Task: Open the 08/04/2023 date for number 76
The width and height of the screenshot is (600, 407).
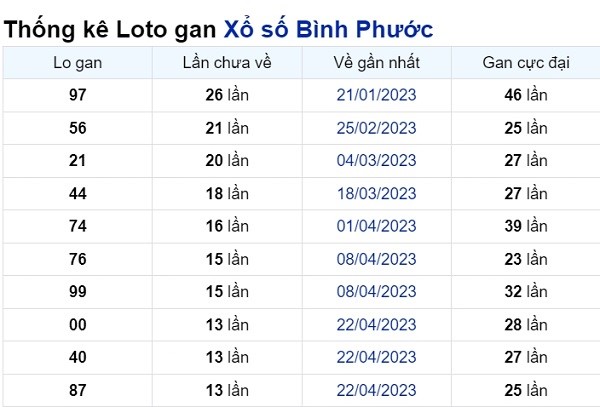Action: [377, 259]
